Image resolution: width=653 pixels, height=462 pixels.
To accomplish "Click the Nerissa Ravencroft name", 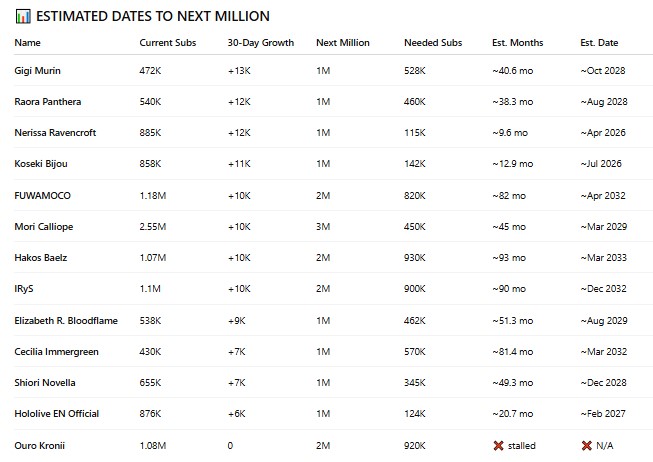I will (x=55, y=132).
